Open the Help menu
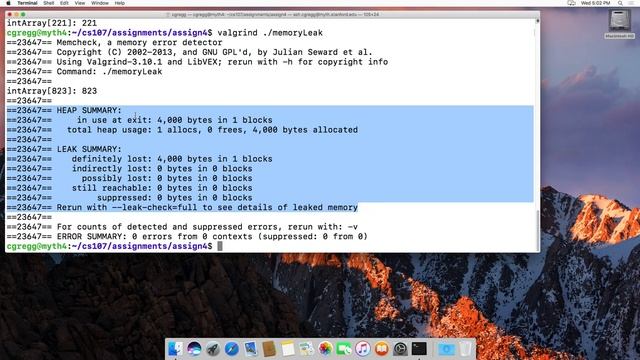 tap(120, 3)
